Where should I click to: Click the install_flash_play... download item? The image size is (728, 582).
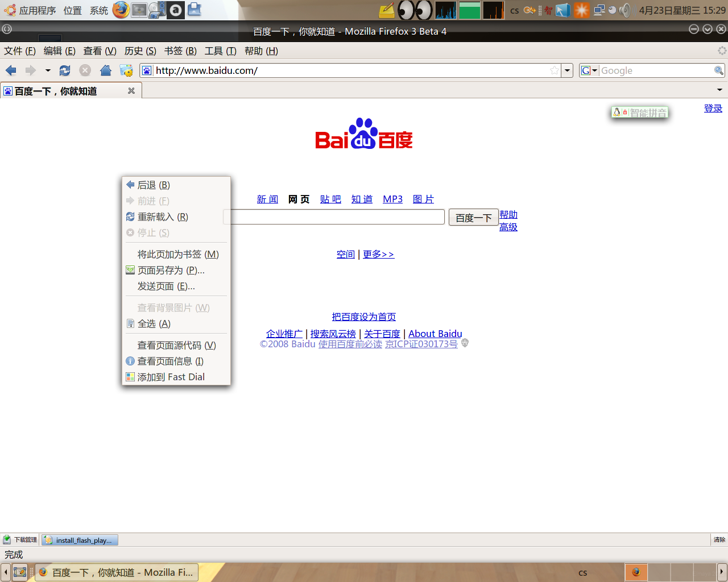pyautogui.click(x=80, y=540)
